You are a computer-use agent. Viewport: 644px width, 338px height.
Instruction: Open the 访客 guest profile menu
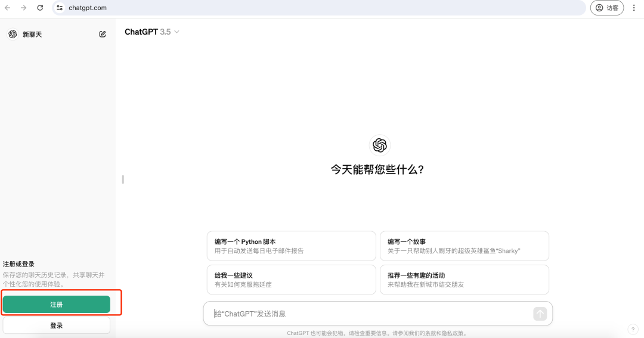(607, 8)
